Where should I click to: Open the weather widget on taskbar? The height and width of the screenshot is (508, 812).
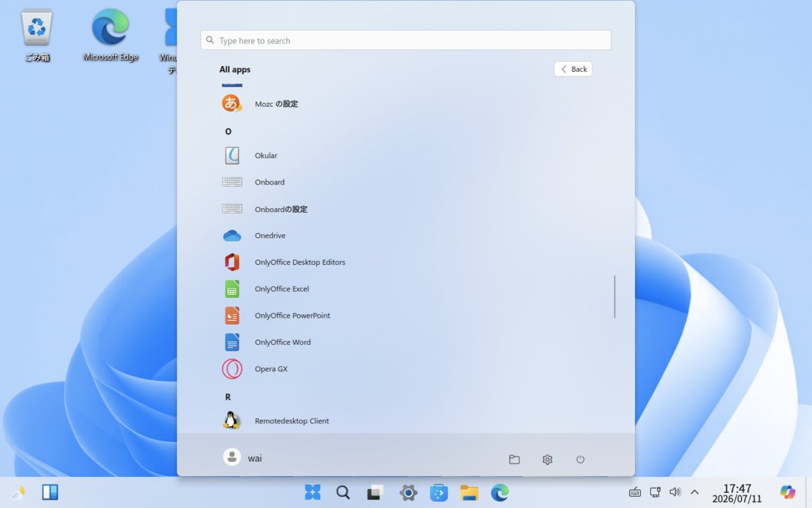18,492
